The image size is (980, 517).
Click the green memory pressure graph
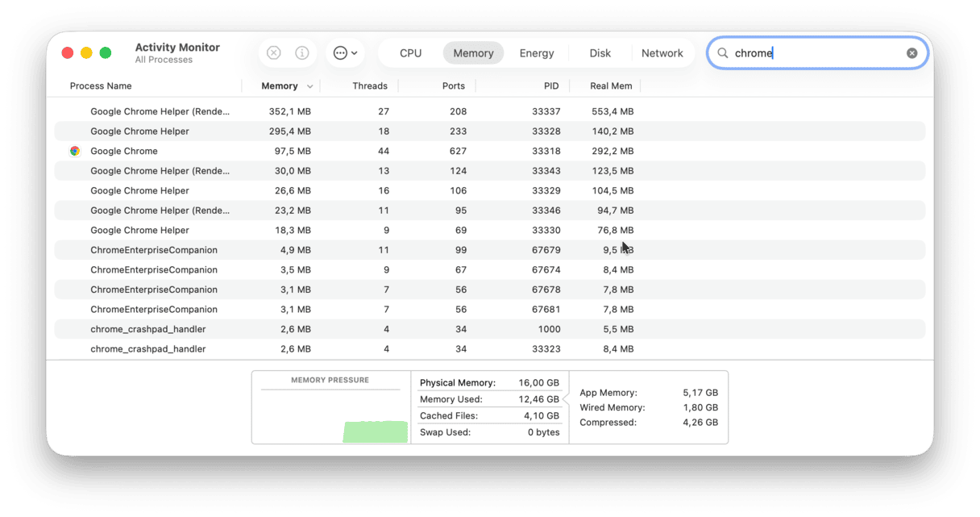point(375,432)
